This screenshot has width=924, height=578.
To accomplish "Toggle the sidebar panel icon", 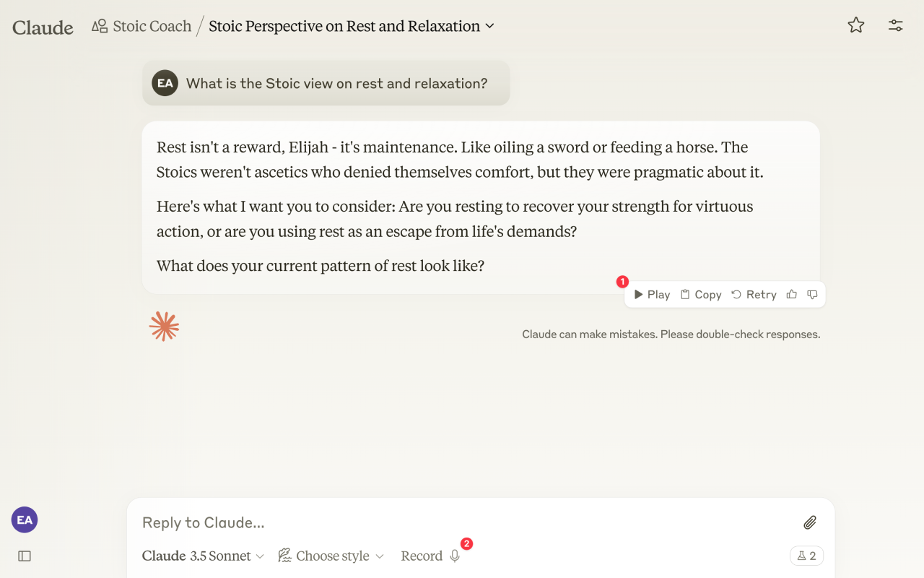I will point(25,556).
